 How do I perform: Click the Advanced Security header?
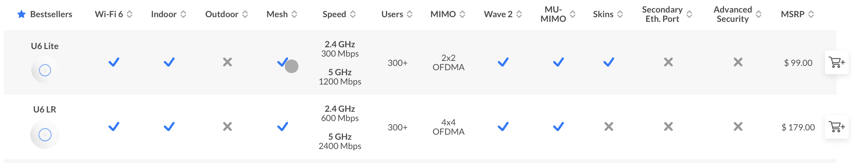tap(732, 14)
